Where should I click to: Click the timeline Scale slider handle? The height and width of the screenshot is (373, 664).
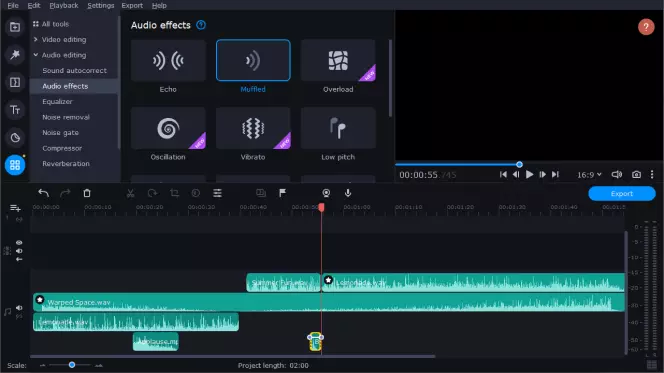tap(72, 365)
